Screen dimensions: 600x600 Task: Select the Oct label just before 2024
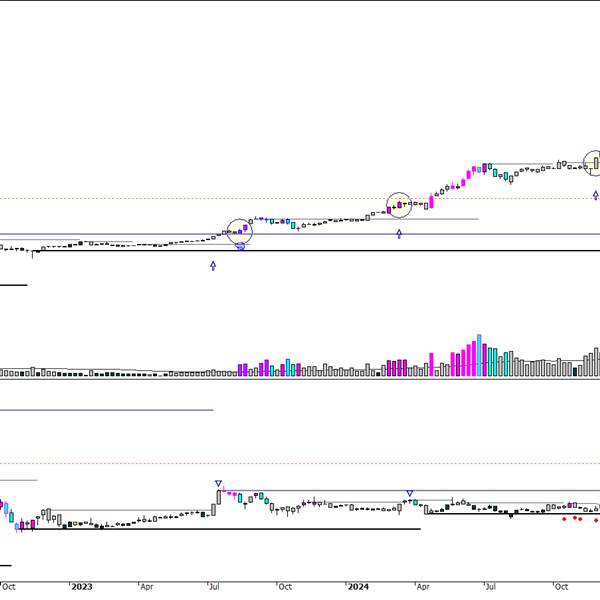[285, 587]
